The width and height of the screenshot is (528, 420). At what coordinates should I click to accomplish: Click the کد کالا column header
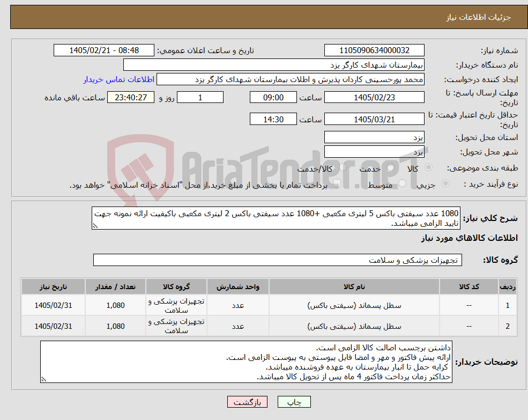tap(468, 286)
